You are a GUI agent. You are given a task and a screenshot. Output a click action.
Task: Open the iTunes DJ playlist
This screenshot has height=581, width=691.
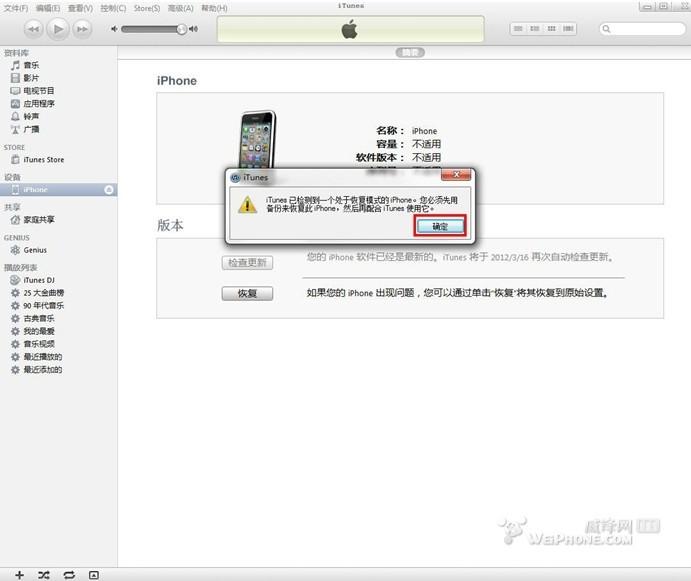[x=39, y=280]
